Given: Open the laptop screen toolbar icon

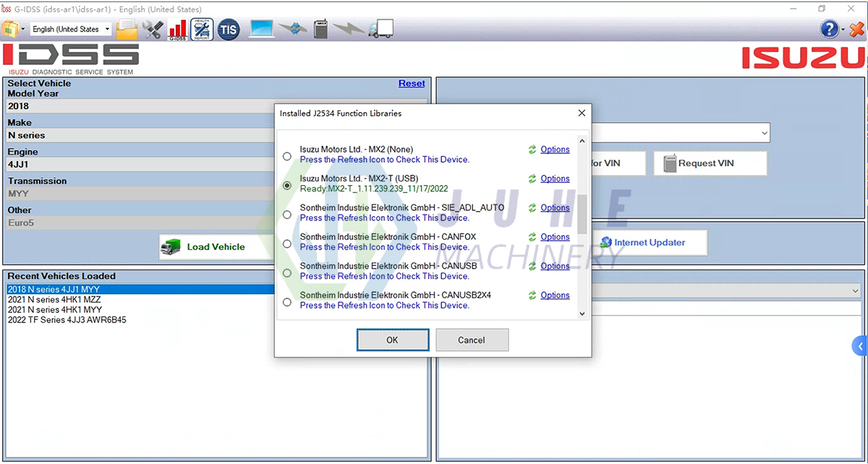Looking at the screenshot, I should (x=261, y=29).
